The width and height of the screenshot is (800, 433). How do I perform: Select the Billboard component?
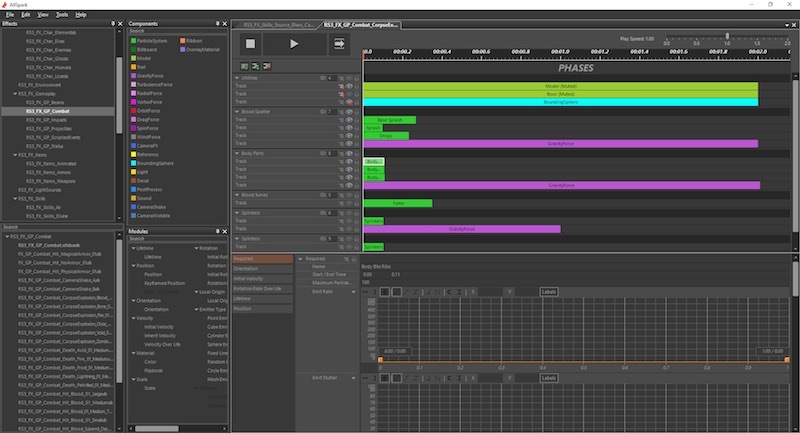coord(144,49)
